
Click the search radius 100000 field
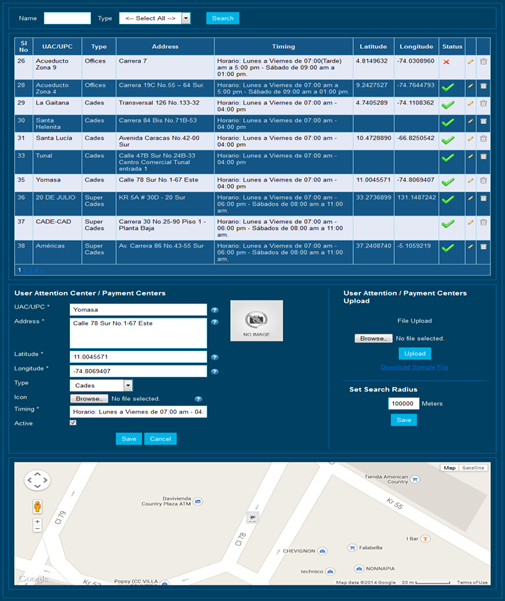coord(403,404)
